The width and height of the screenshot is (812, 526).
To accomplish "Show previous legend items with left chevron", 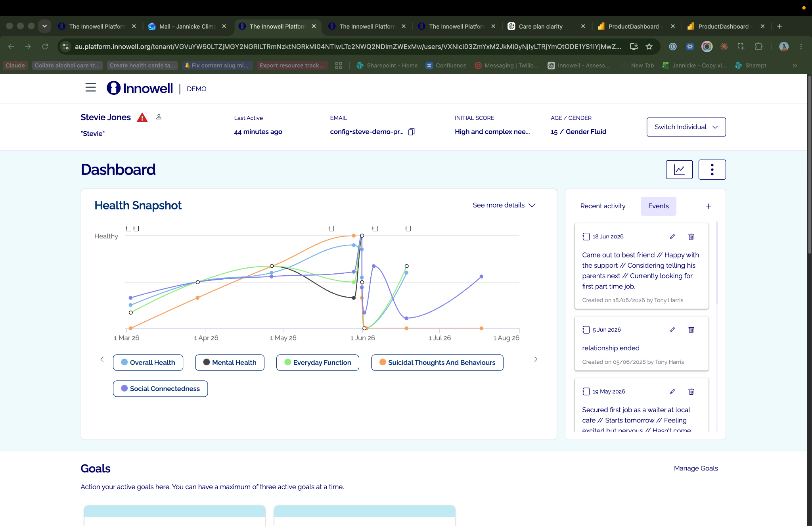I will point(102,359).
